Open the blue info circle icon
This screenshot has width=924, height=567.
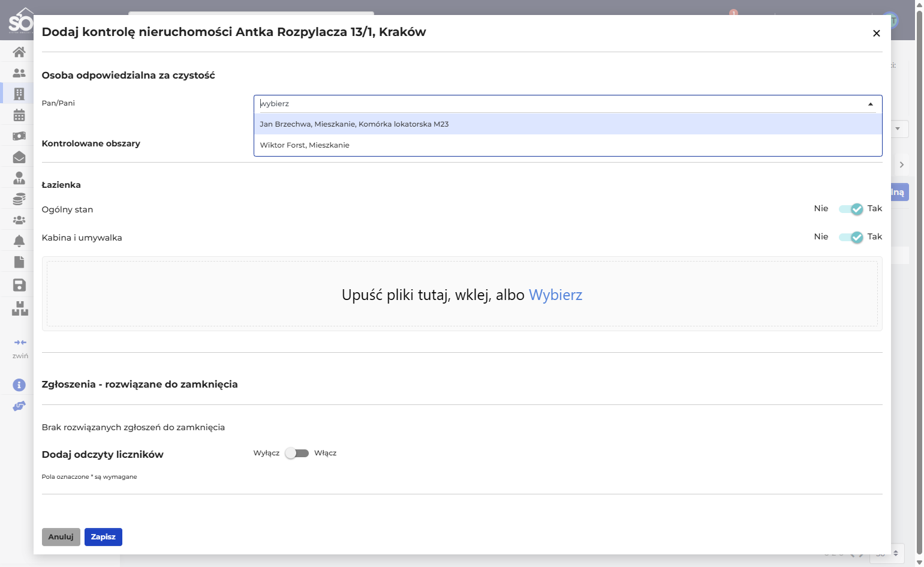pyautogui.click(x=19, y=385)
